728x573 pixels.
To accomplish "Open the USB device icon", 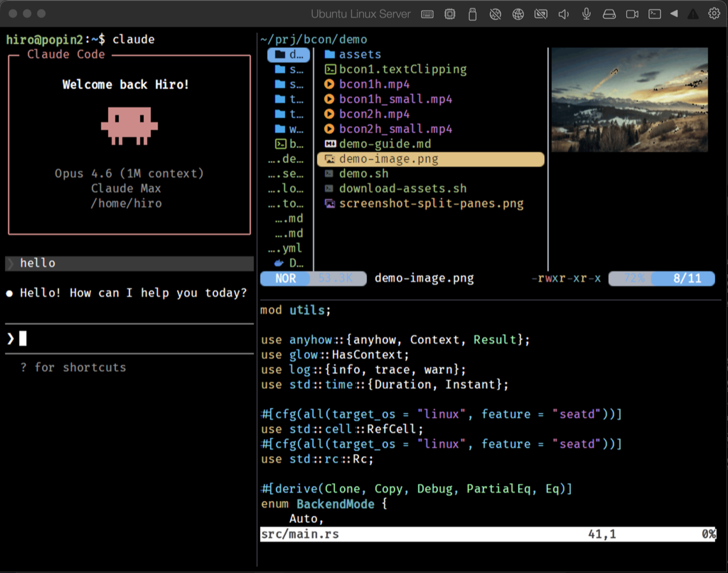I will [473, 14].
